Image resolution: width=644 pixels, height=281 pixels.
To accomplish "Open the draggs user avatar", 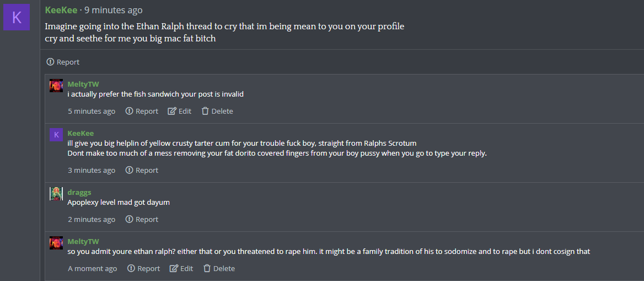I will tap(56, 194).
